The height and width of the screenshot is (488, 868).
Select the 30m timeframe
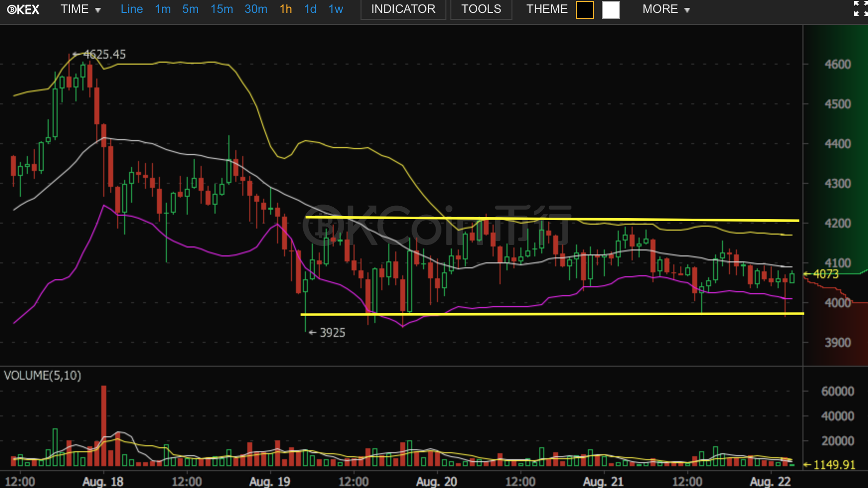tap(256, 9)
